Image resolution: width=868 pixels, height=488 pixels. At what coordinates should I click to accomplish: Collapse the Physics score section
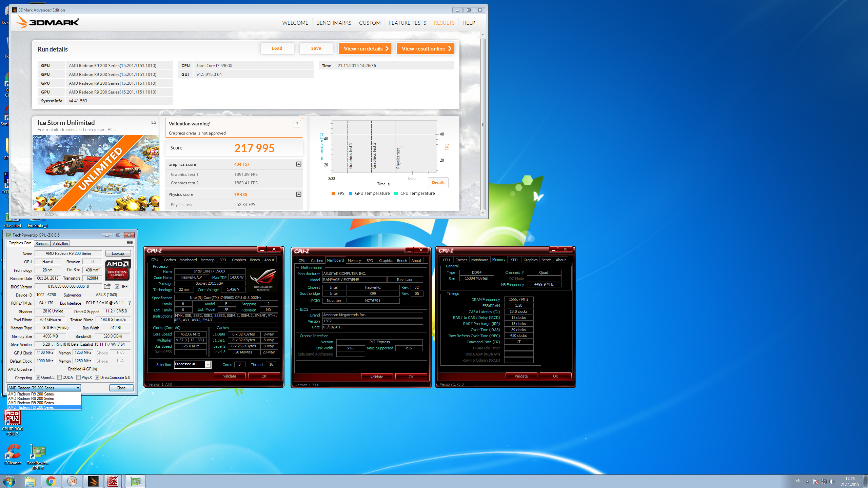pos(298,194)
